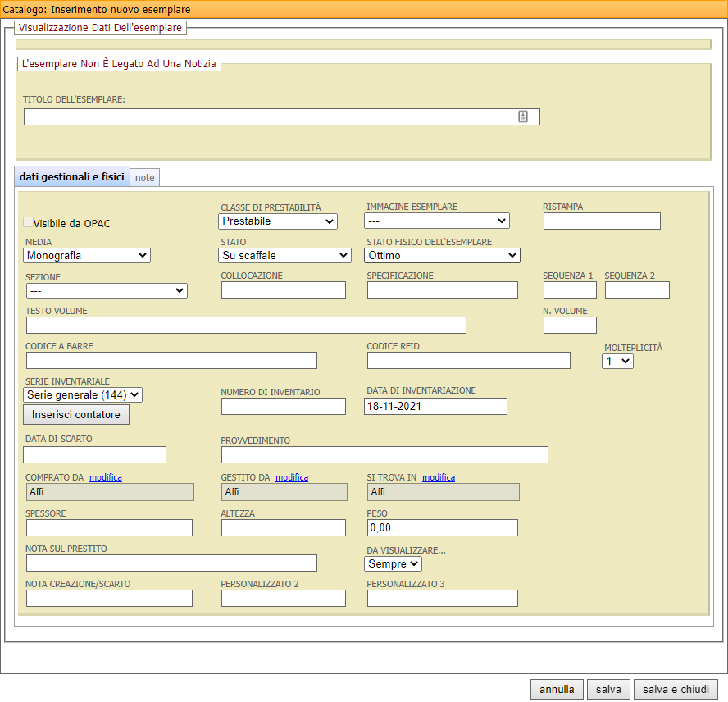The image size is (728, 702).
Task: Open the Stato dropdown showing Su scaffale
Action: click(284, 255)
